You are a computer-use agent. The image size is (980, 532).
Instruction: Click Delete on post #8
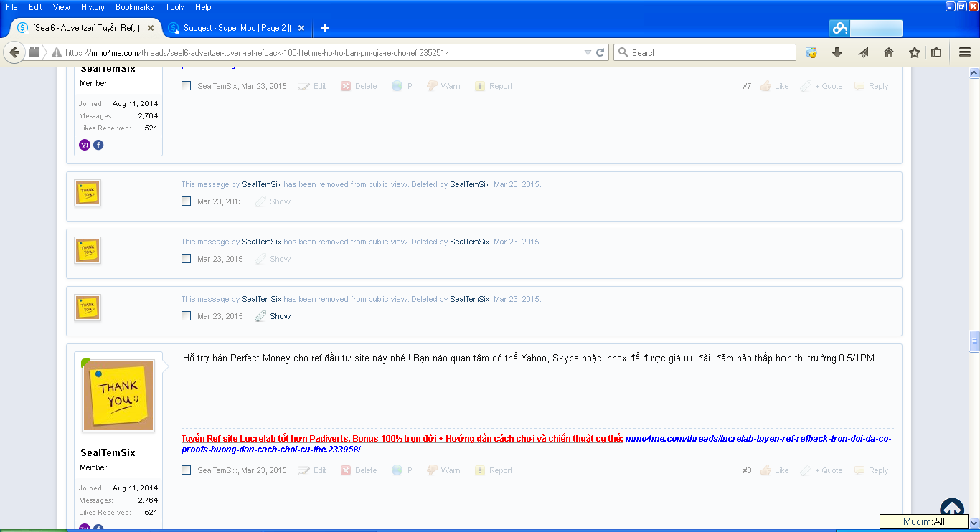pos(359,470)
